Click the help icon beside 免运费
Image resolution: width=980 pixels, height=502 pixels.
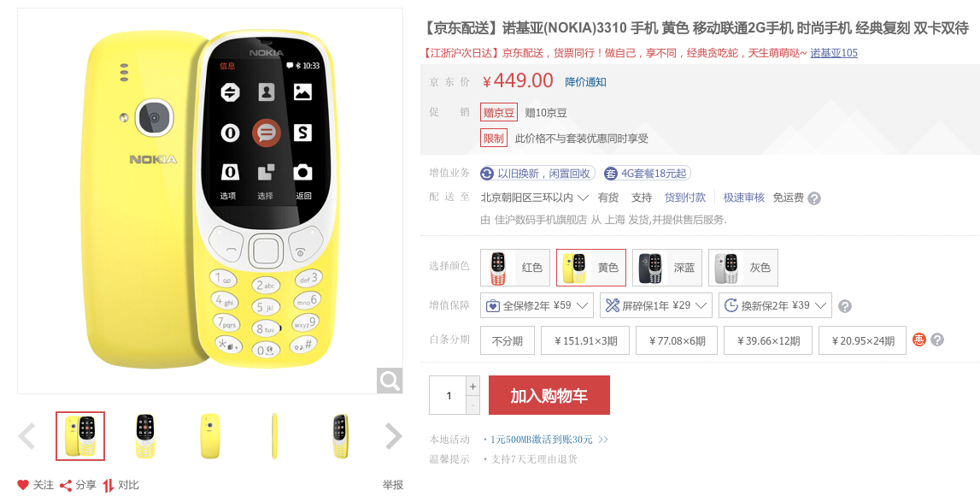813,198
